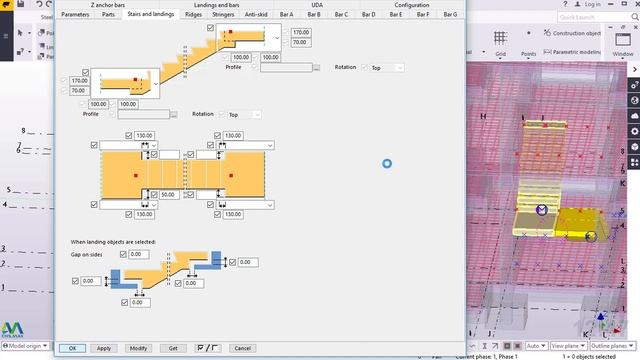Click the OK button
Image resolution: width=640 pixels, height=360 pixels.
click(72, 348)
